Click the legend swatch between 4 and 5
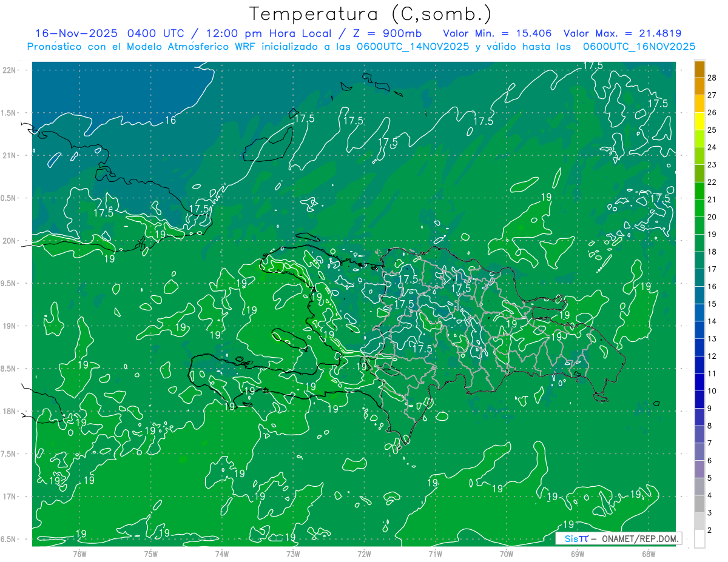This screenshot has width=728, height=562. [x=699, y=486]
